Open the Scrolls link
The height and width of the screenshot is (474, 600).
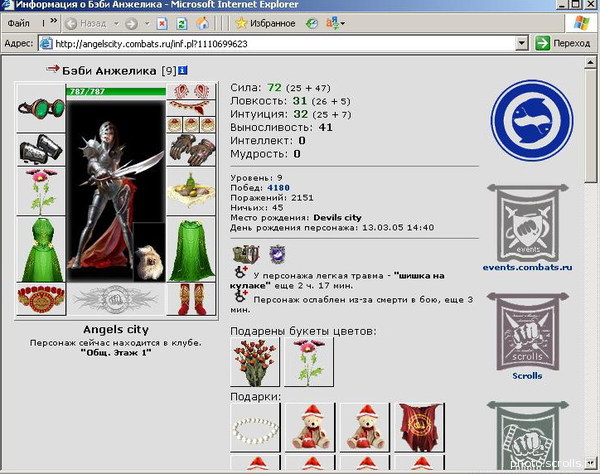[x=527, y=376]
